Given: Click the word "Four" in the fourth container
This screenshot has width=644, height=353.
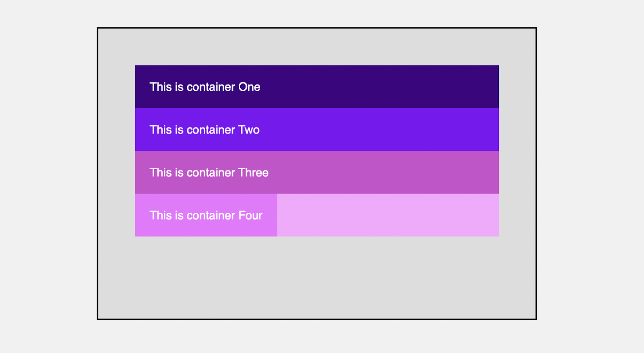Looking at the screenshot, I should (250, 215).
